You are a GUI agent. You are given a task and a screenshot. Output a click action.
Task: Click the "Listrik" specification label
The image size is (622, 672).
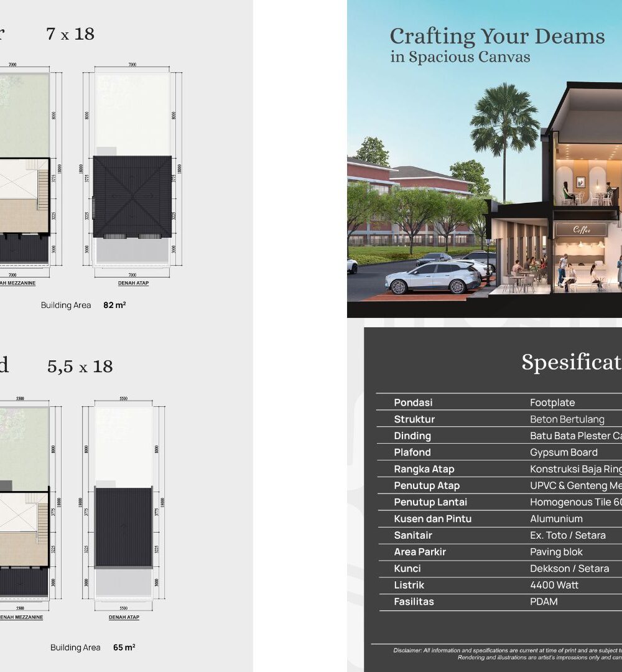click(x=409, y=585)
